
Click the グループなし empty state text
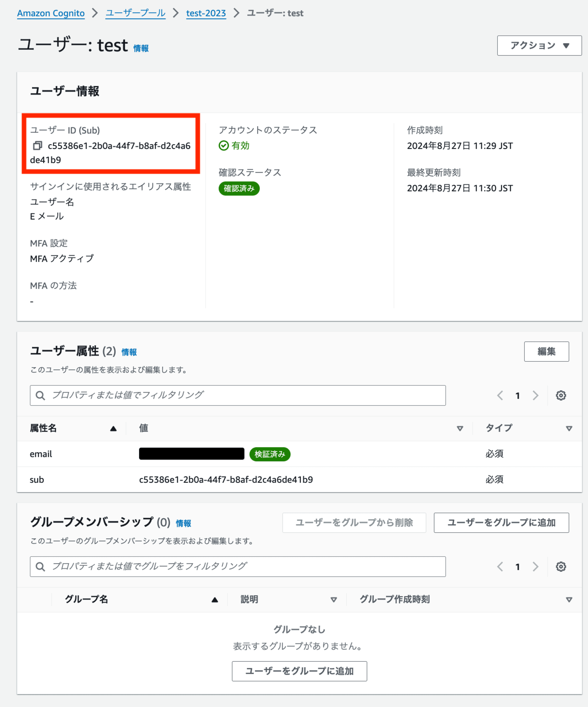(299, 629)
